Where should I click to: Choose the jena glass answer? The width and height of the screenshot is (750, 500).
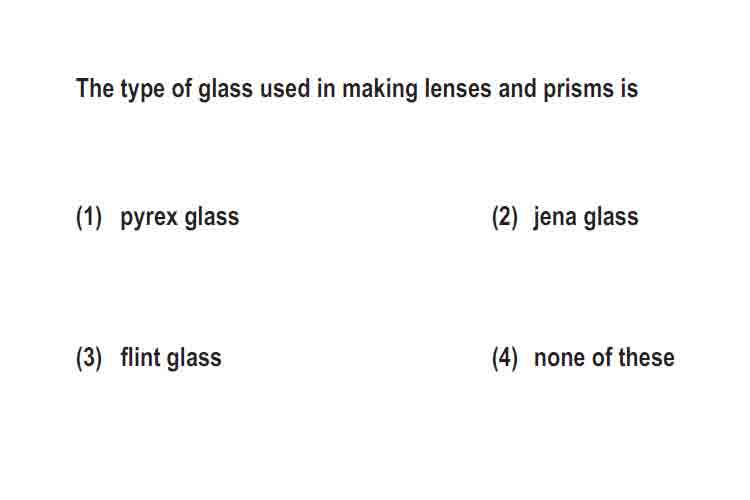tap(565, 217)
